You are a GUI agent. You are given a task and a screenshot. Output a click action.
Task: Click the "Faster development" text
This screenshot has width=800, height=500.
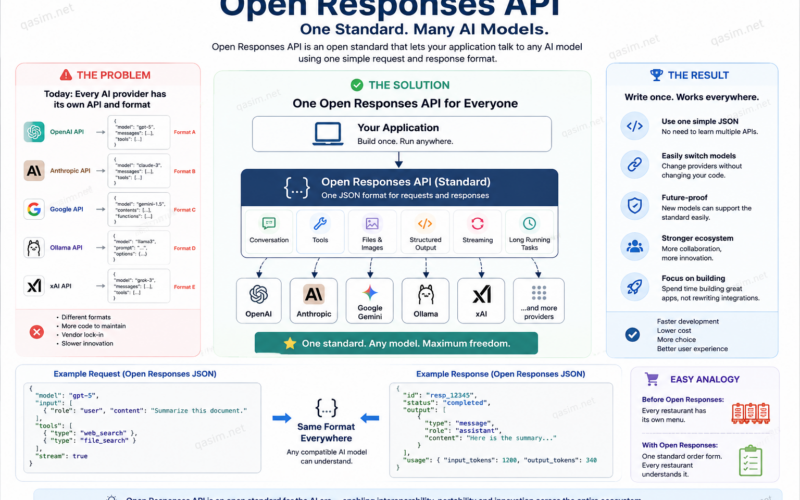click(x=688, y=321)
